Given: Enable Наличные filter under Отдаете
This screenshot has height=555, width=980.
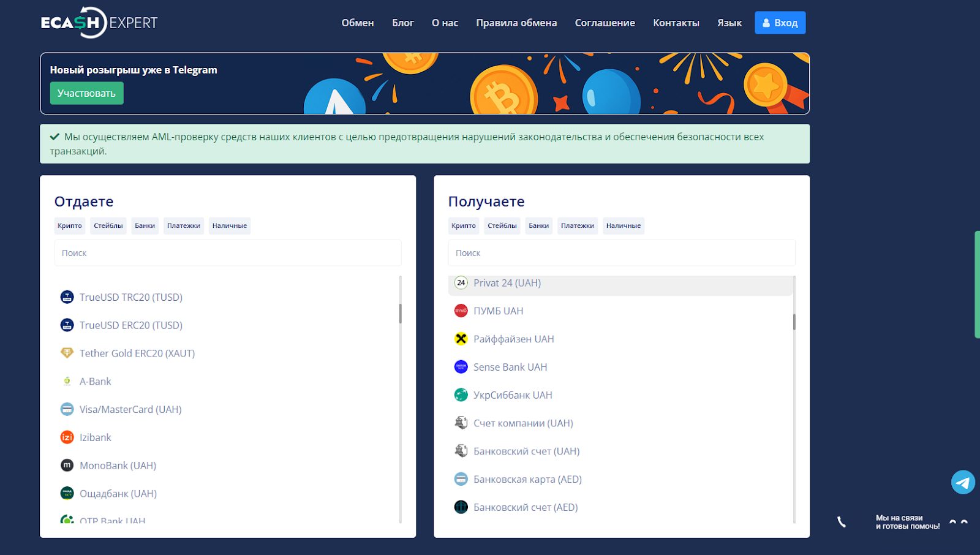Looking at the screenshot, I should pos(230,225).
